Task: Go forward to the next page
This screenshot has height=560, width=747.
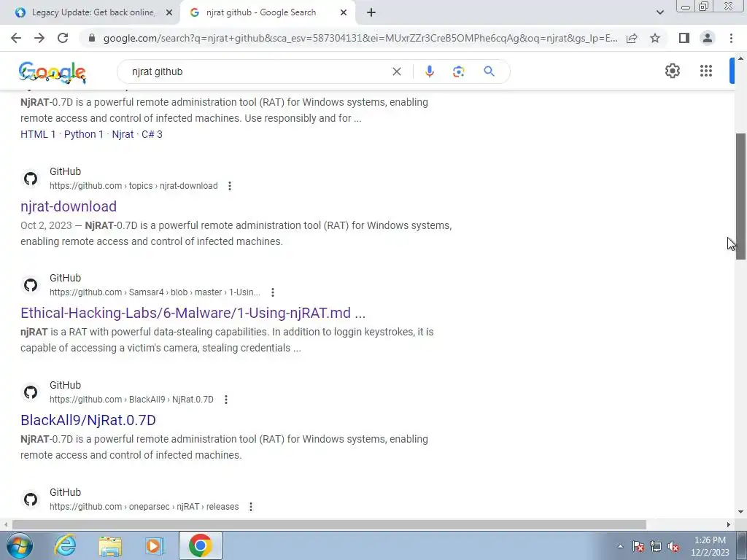Action: [x=39, y=38]
